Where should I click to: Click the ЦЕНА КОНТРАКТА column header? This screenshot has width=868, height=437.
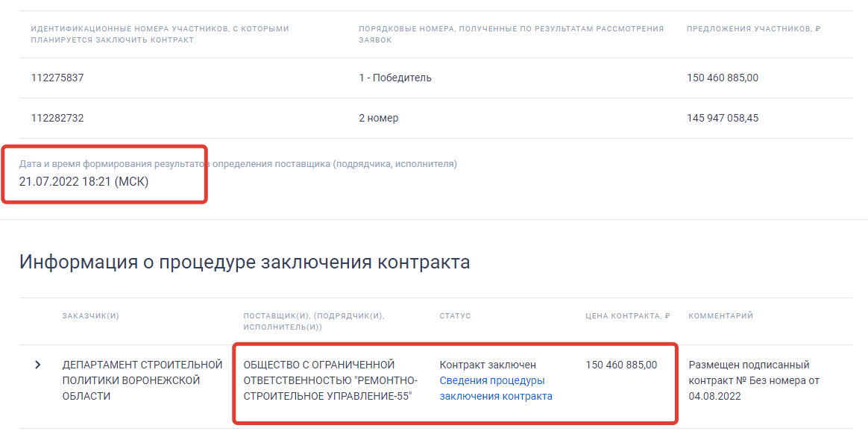pyautogui.click(x=627, y=316)
